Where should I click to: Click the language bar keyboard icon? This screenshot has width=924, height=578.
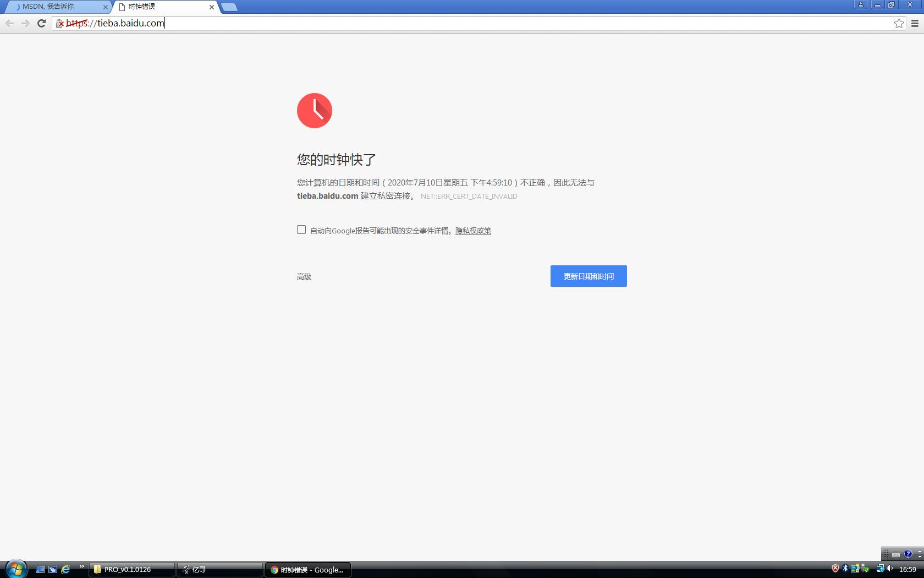tap(896, 554)
